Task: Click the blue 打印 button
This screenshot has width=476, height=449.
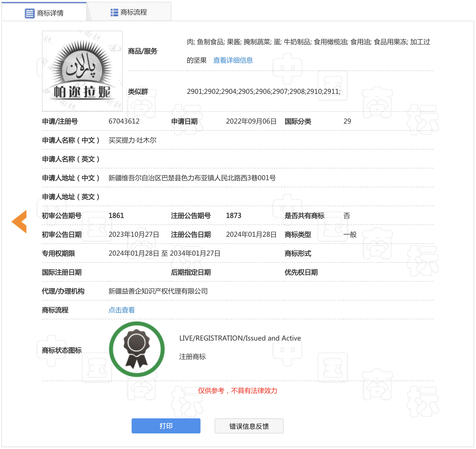Action: (x=166, y=426)
